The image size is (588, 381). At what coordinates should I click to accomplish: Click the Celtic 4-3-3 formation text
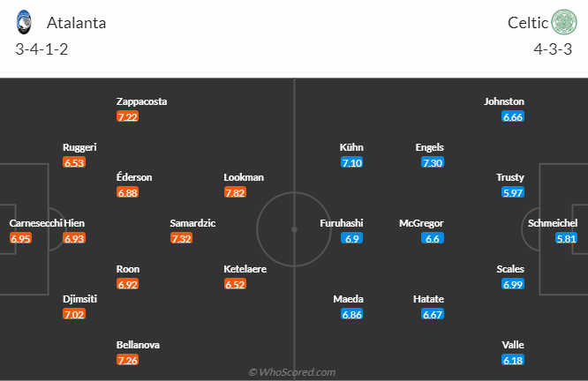pos(554,49)
